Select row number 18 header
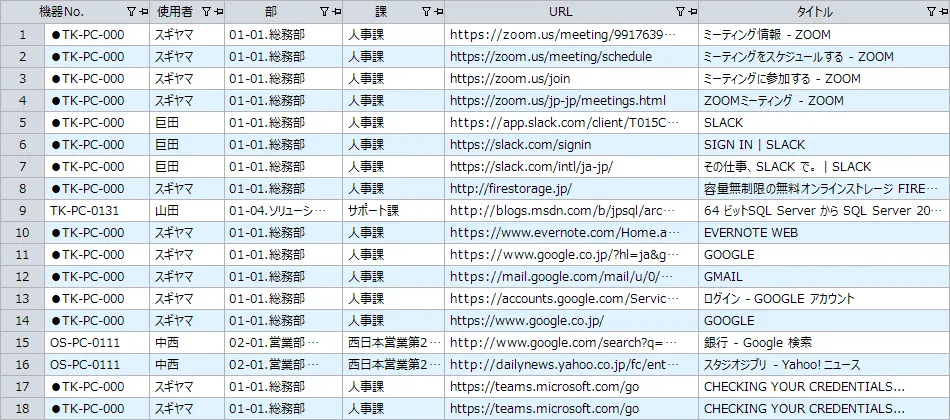950x420 pixels. tap(22, 408)
